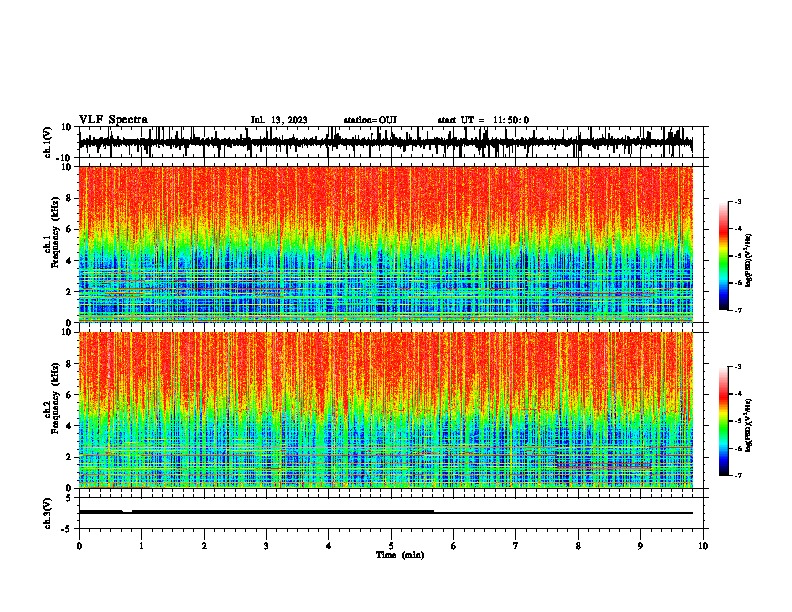792x612 pixels.
Task: Click the 'VLF Spectra' title text
Action: (x=113, y=120)
